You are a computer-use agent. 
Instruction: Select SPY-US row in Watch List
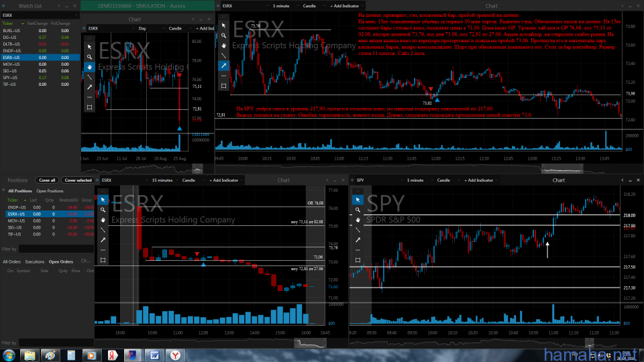click(40, 78)
